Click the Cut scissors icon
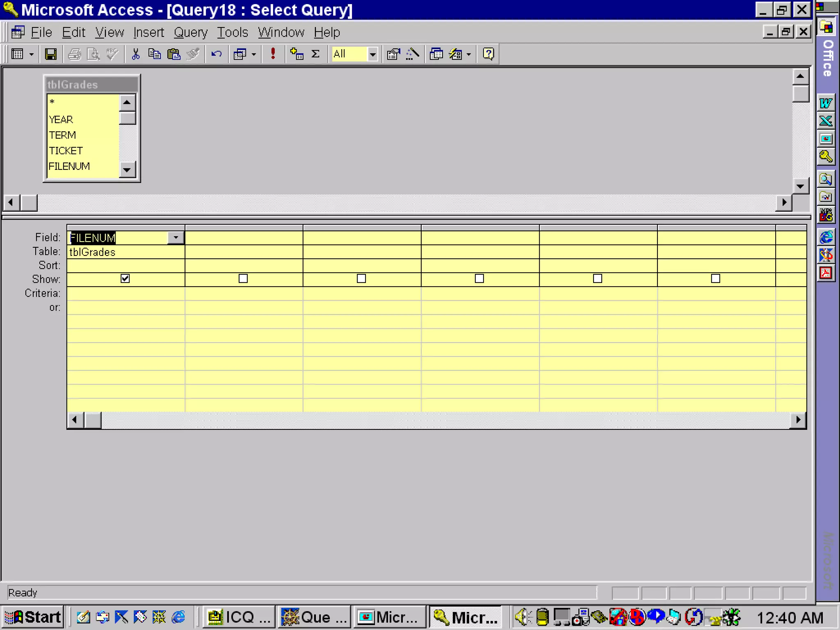Screen dimensions: 840x630 (135, 54)
